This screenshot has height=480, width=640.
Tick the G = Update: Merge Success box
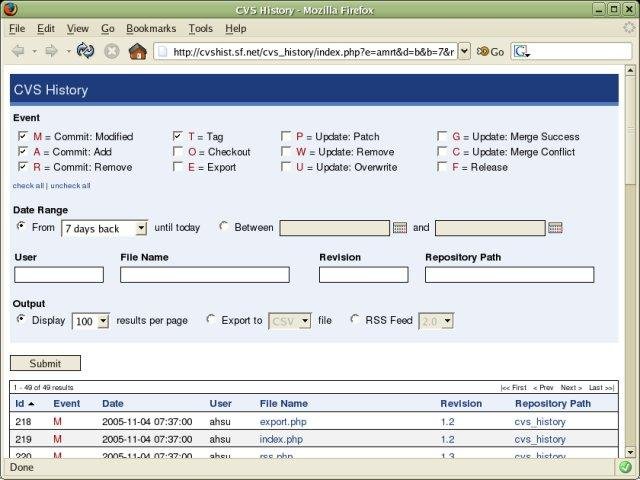[x=442, y=137]
